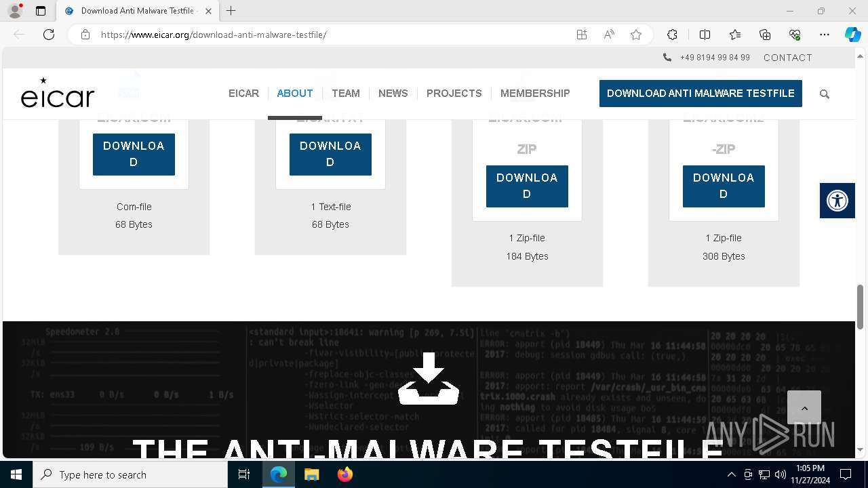868x488 pixels.
Task: Open the Favorites list
Action: coord(735,35)
